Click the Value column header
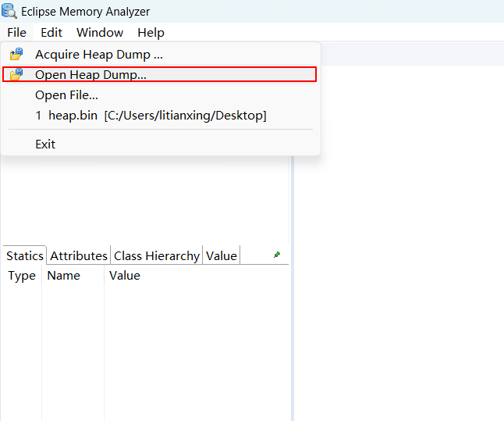504x421 pixels. pos(125,276)
